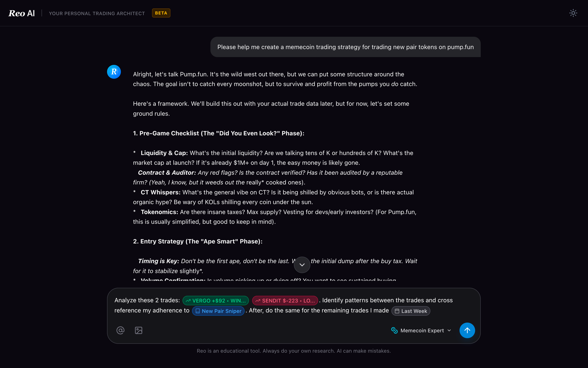The image size is (588, 368).
Task: Open the image attachment icon
Action: 138,330
